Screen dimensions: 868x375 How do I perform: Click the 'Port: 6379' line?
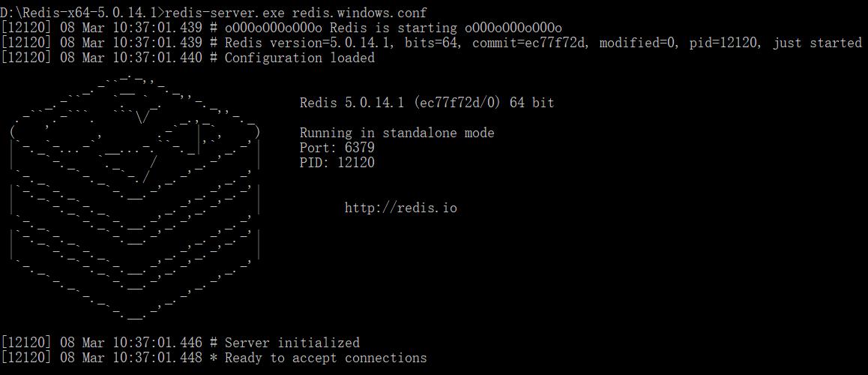(x=337, y=148)
